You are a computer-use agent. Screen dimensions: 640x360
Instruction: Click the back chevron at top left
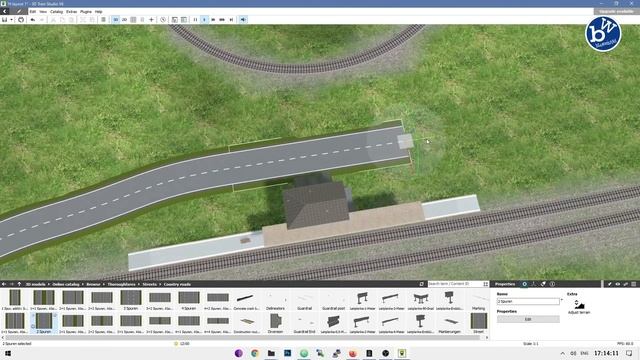[x=5, y=11]
